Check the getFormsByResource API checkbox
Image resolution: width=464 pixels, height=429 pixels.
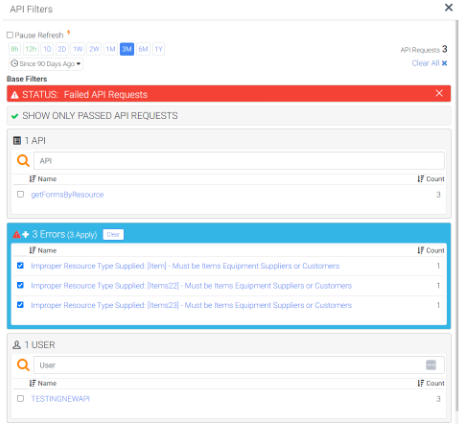20,194
